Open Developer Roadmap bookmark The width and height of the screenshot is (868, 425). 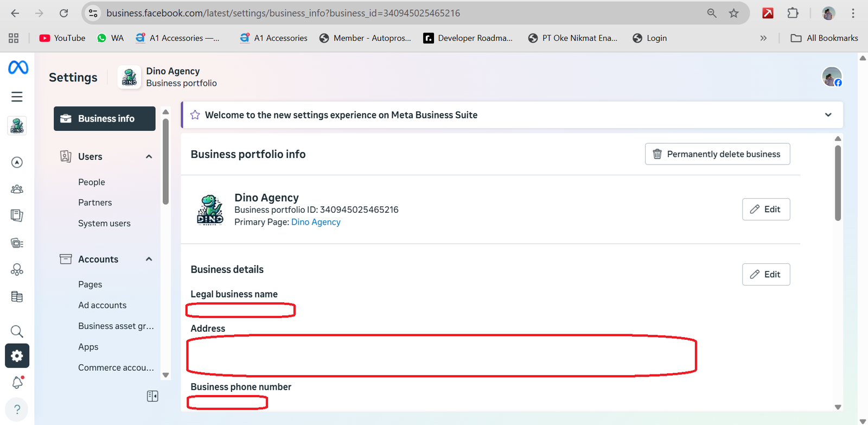coord(468,38)
